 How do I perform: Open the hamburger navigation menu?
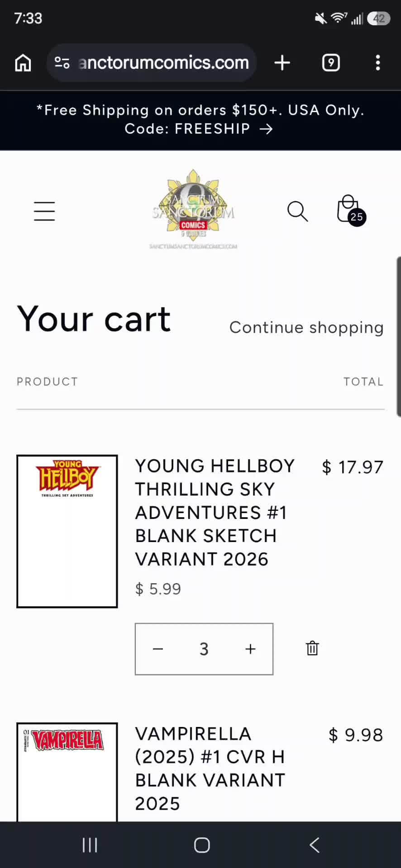coord(44,211)
